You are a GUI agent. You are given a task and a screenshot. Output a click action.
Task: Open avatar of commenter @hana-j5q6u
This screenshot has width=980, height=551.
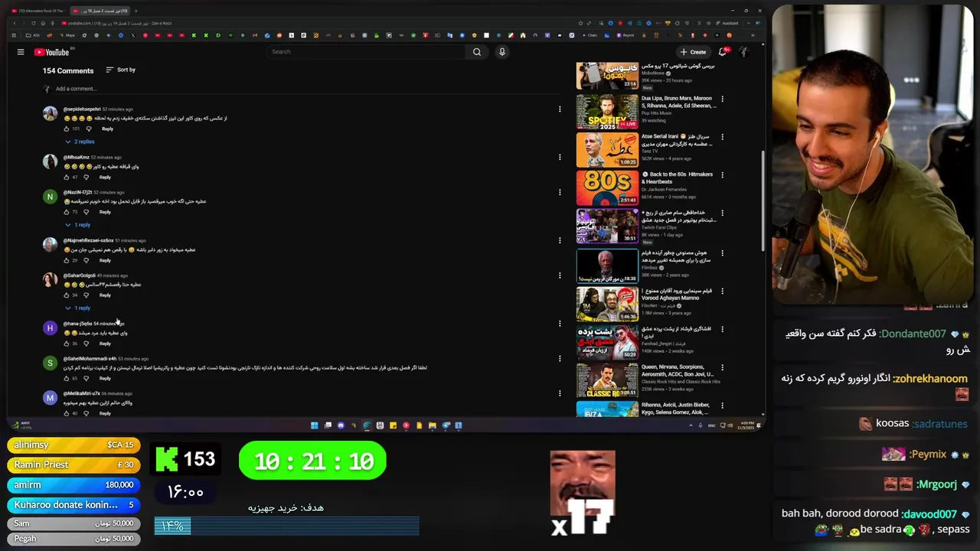50,328
